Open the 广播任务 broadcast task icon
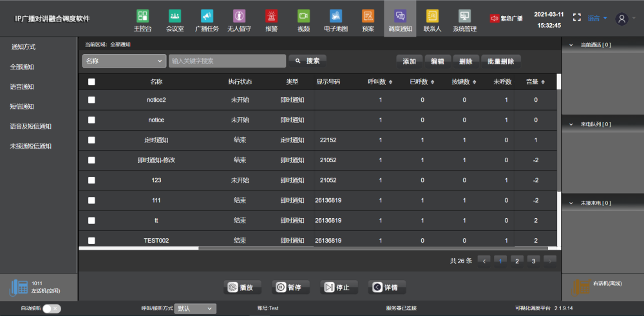 207,16
